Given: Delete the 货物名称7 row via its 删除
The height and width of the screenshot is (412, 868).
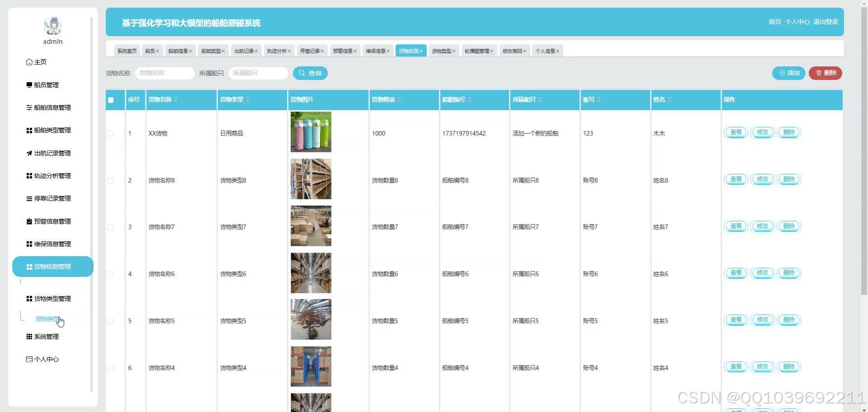Looking at the screenshot, I should point(789,226).
